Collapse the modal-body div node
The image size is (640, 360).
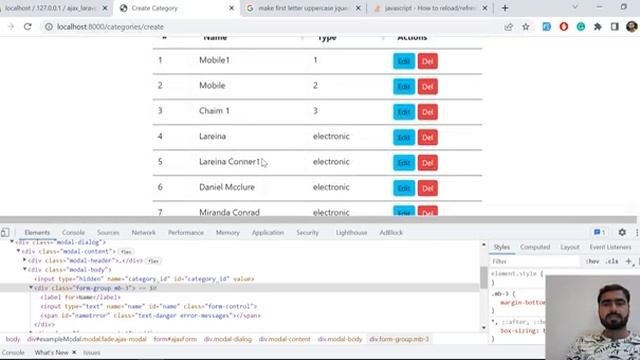click(25, 269)
